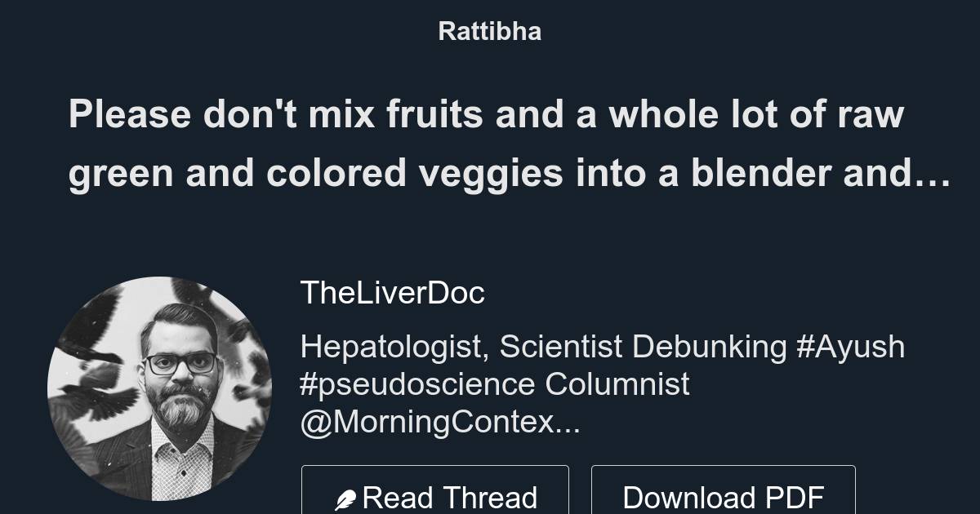Click the TheLiverDoc username
The image size is (980, 514).
pyautogui.click(x=392, y=293)
